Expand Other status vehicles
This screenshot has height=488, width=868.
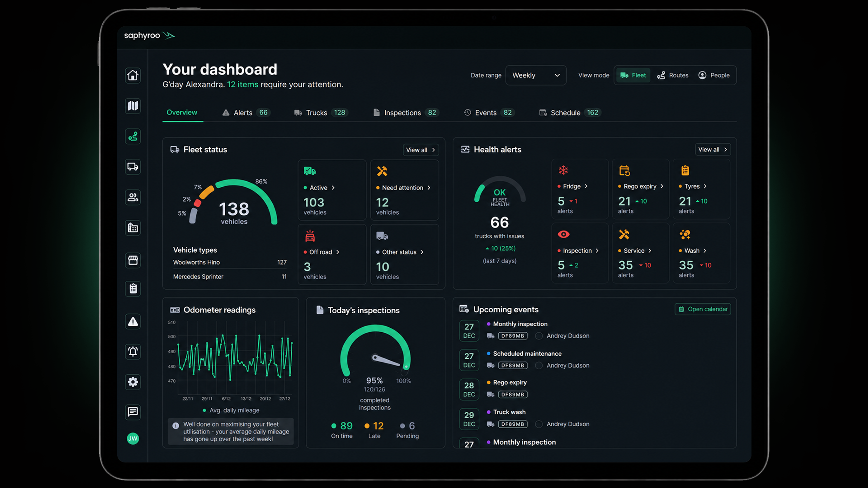tap(422, 252)
